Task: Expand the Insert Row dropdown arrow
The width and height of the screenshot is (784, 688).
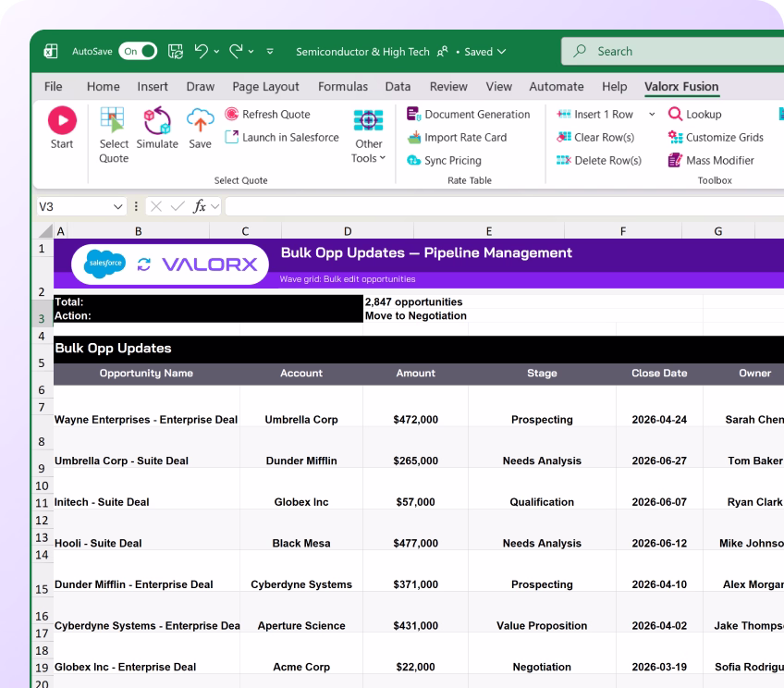Action: [652, 114]
